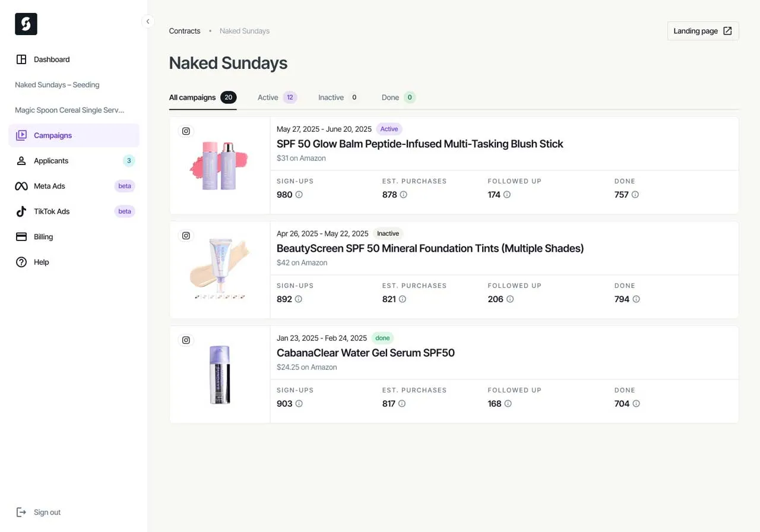Collapse the sidebar with the chevron arrow

click(148, 21)
